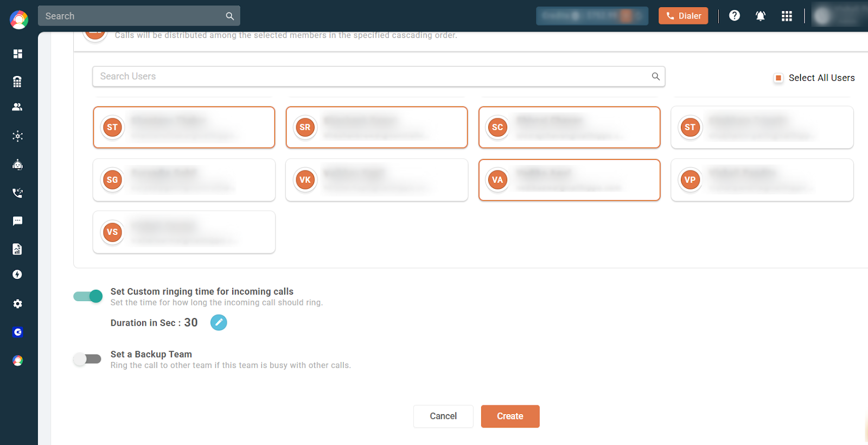This screenshot has width=868, height=445.
Task: Select the VP user card
Action: tap(762, 180)
